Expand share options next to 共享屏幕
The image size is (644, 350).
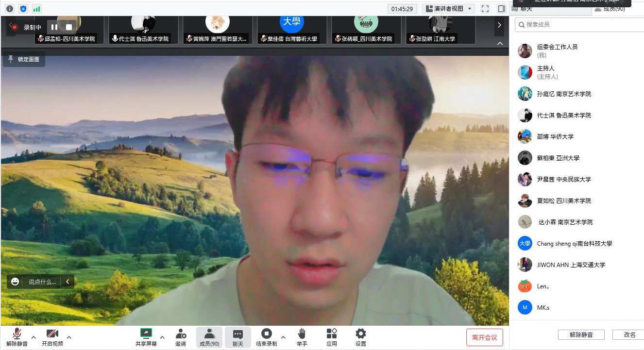(x=162, y=337)
